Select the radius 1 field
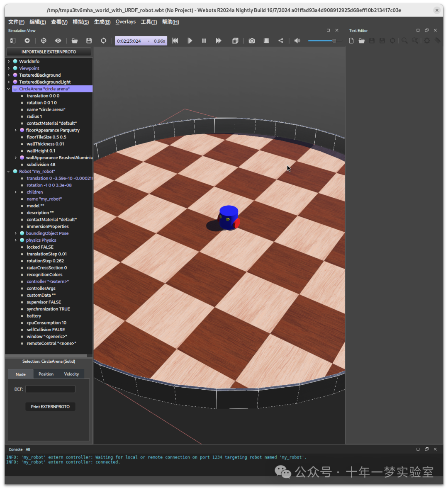The width and height of the screenshot is (448, 490). coord(34,116)
